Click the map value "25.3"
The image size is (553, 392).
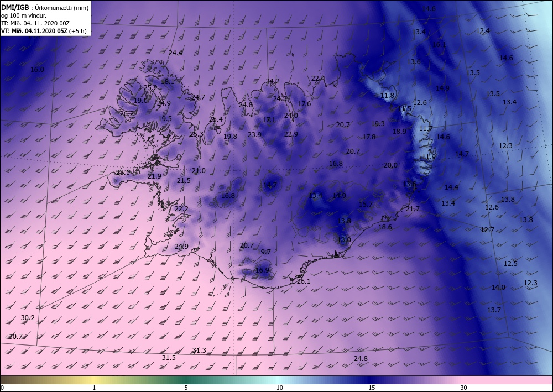196,134
